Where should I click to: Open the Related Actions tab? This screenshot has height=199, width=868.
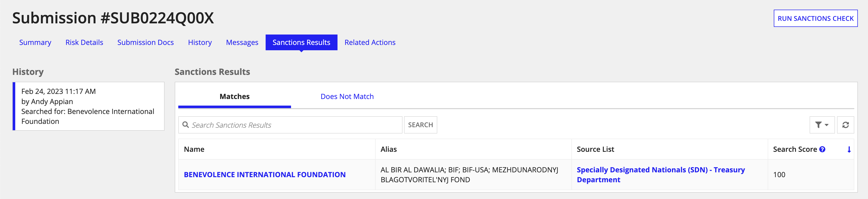(x=370, y=42)
